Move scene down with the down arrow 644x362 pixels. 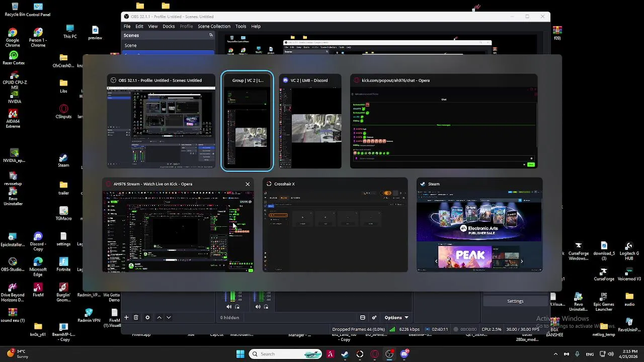[x=169, y=317]
